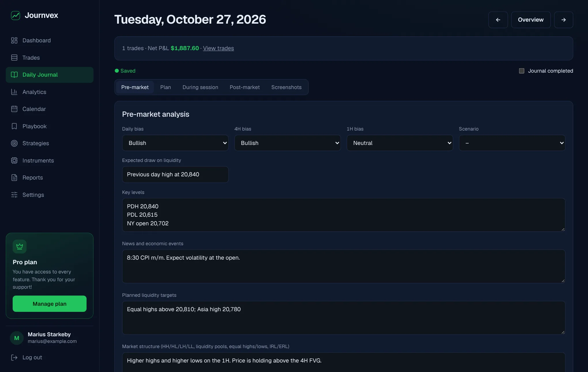Click the Analytics bar chart icon
This screenshot has height=372, width=588.
coord(14,92)
